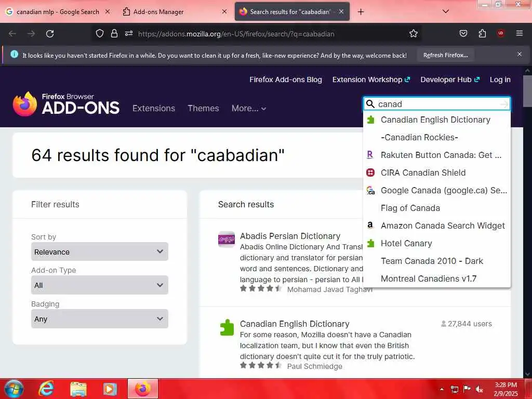The image size is (532, 399).
Task: Go to the Themes section
Action: coord(203,108)
